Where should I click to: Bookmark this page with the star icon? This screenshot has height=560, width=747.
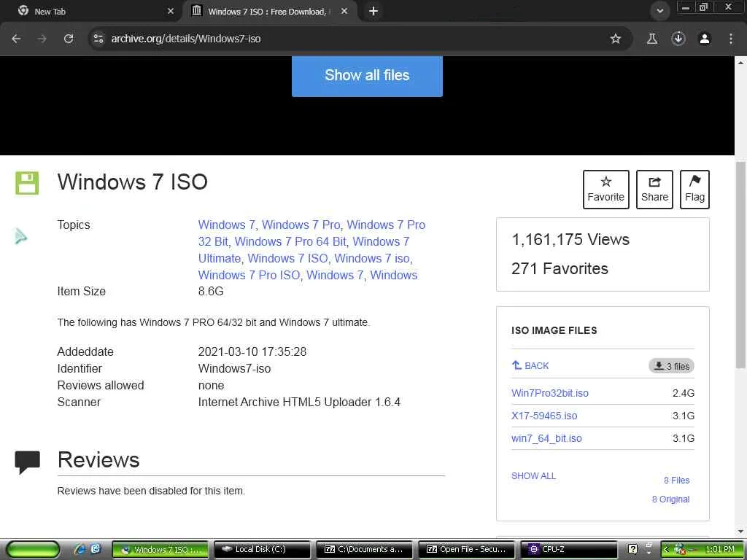point(616,39)
